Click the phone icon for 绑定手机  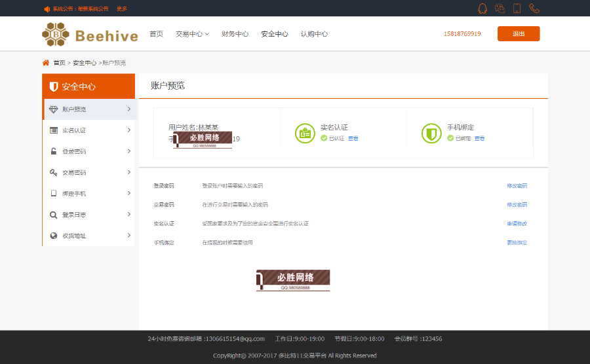(x=54, y=194)
